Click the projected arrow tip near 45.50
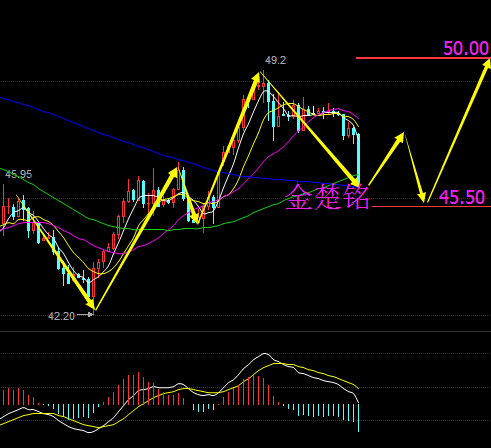 pos(423,197)
